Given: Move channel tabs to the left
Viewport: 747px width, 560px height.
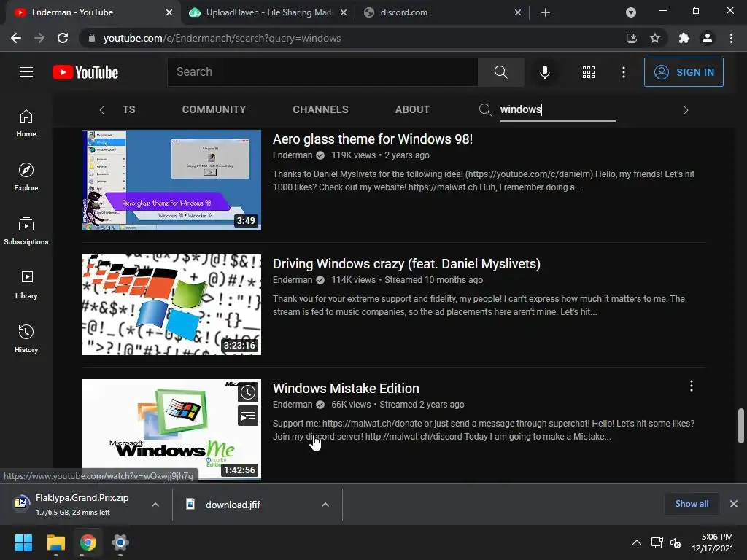Looking at the screenshot, I should (102, 110).
